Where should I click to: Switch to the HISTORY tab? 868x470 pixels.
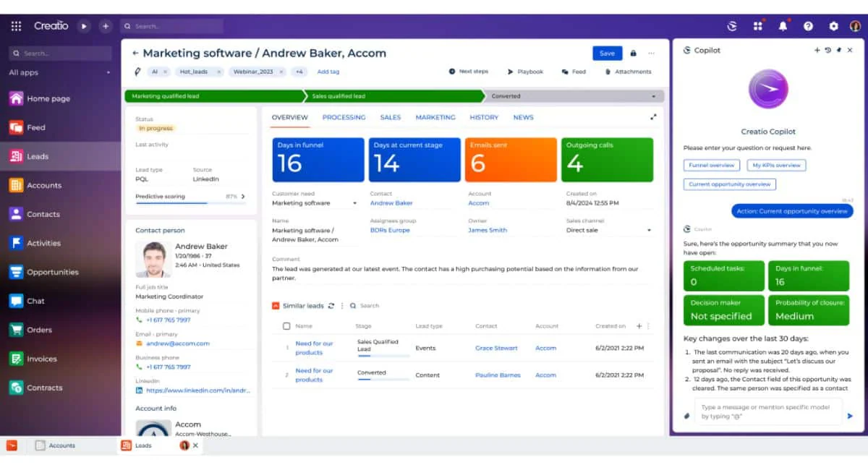(484, 117)
